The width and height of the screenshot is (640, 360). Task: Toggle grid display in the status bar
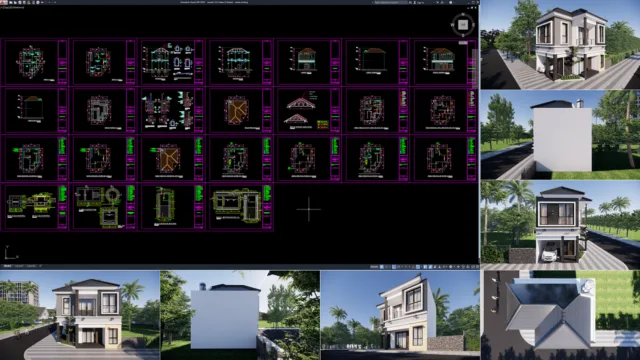point(382,267)
